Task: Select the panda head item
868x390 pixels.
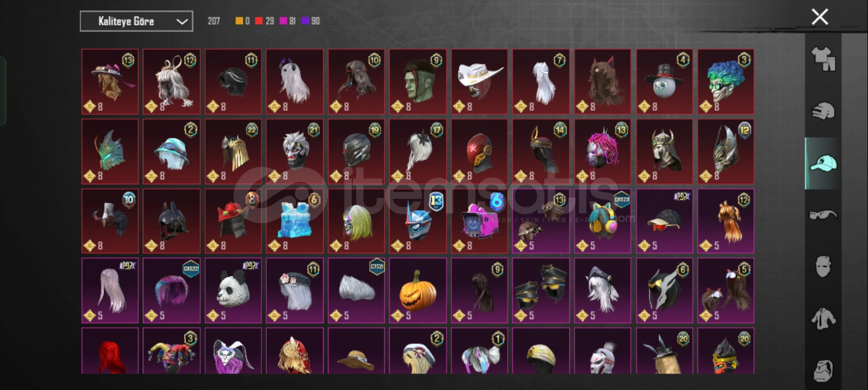Action: (233, 290)
